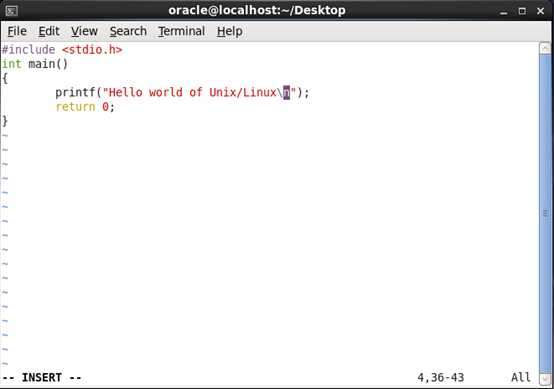The image size is (554, 389).
Task: Click the 'printf' function call
Action: coord(76,93)
